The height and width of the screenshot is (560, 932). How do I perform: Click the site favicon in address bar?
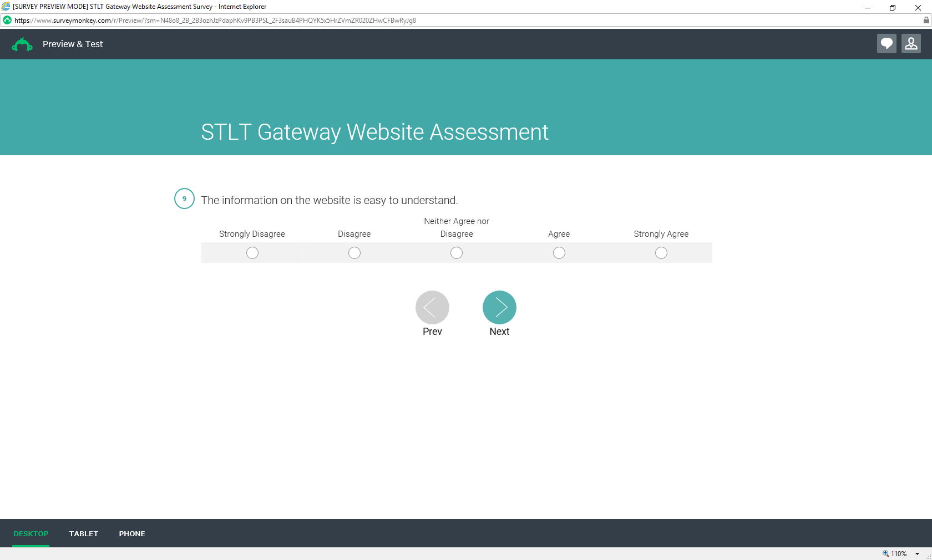click(7, 20)
